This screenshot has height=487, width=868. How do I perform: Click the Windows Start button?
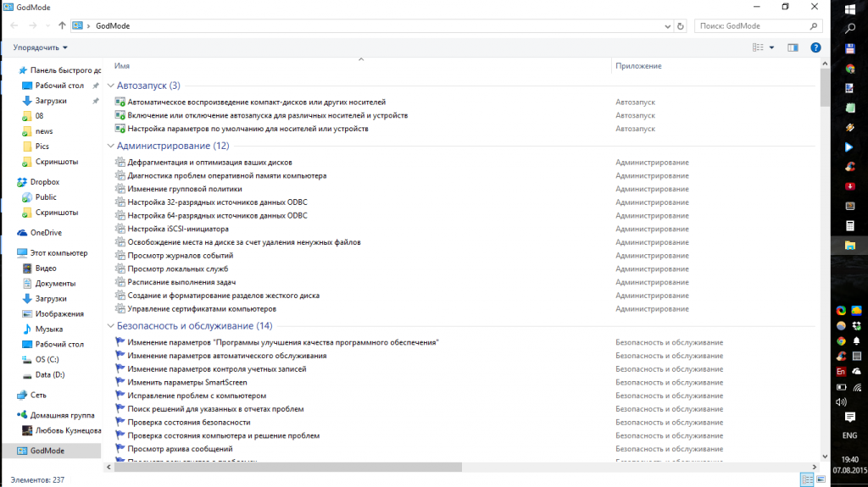coord(849,8)
